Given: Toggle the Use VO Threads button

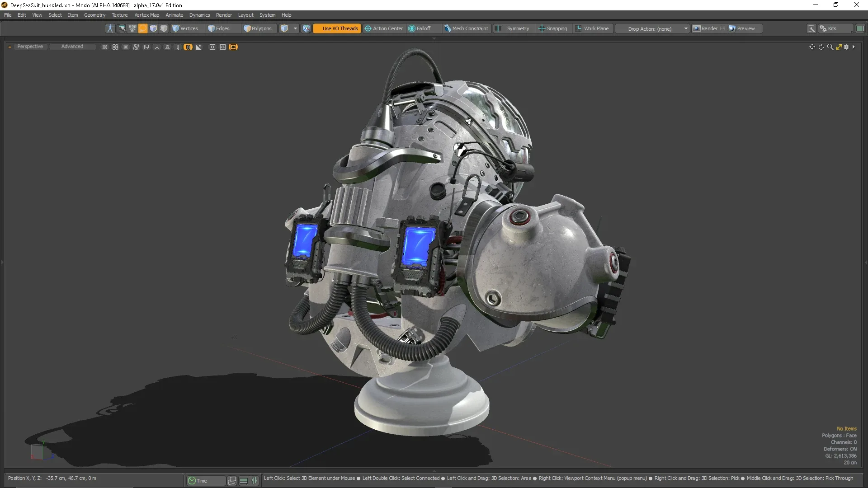Looking at the screenshot, I should point(337,28).
